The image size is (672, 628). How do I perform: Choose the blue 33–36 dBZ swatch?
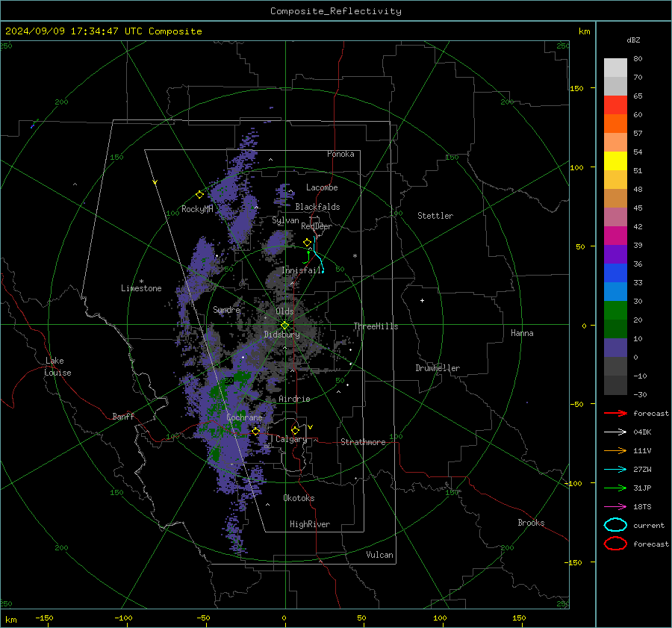[615, 273]
